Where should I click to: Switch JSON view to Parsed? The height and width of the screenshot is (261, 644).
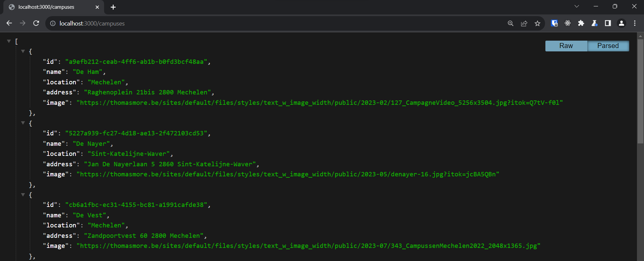click(x=608, y=46)
